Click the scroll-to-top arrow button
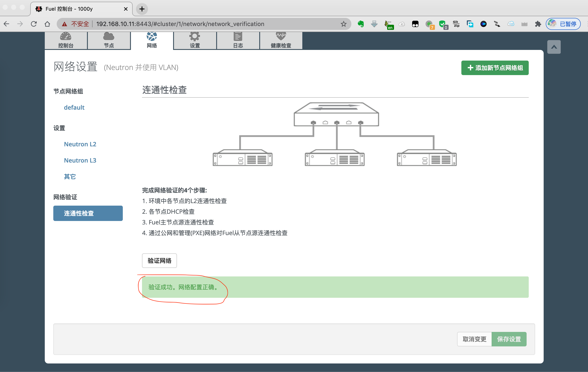 (x=554, y=47)
